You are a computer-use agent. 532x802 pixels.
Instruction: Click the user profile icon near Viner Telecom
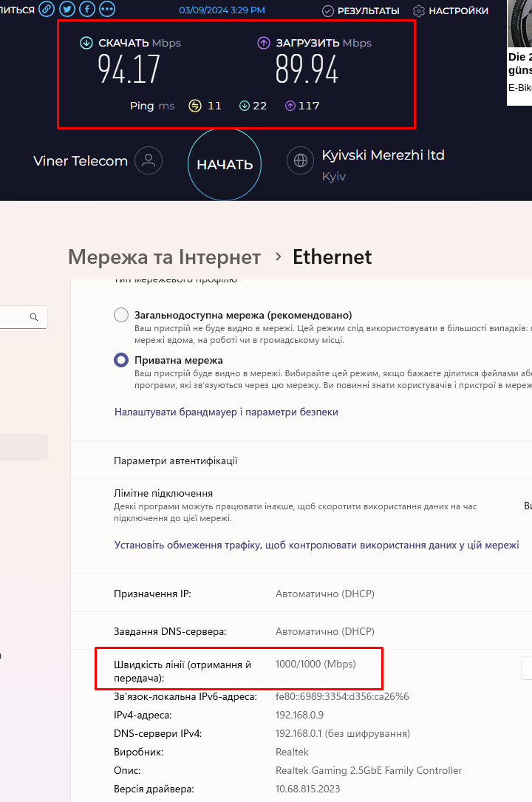click(149, 160)
